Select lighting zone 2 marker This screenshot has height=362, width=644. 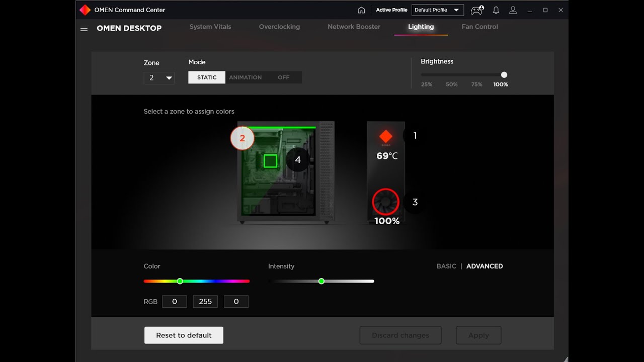(243, 138)
